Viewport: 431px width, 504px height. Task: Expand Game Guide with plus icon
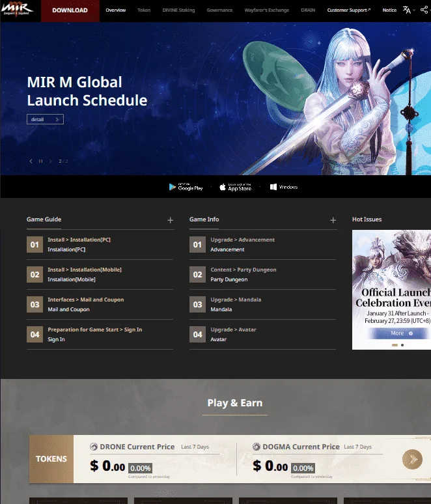point(171,220)
